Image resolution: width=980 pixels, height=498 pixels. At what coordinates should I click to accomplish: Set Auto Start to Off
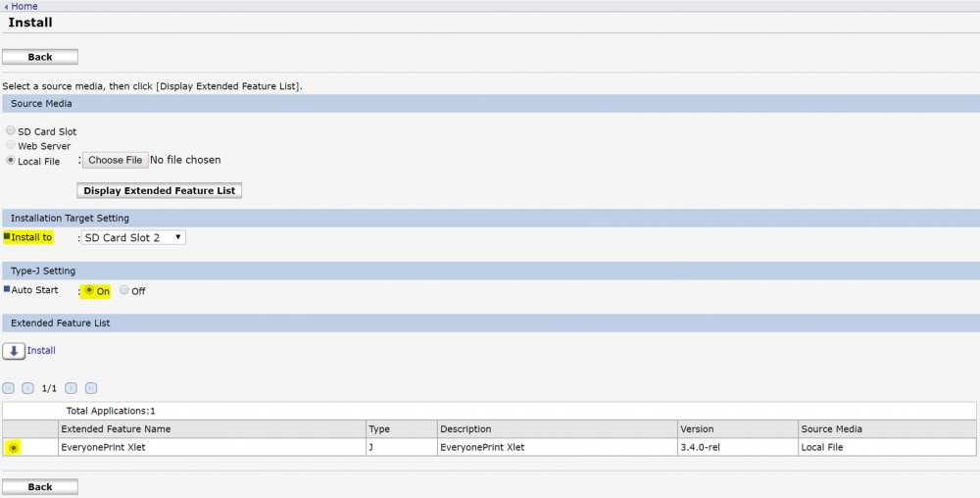click(x=124, y=291)
